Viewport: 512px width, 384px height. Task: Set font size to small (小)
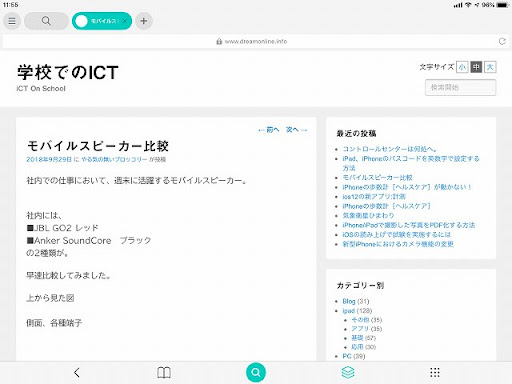click(462, 67)
